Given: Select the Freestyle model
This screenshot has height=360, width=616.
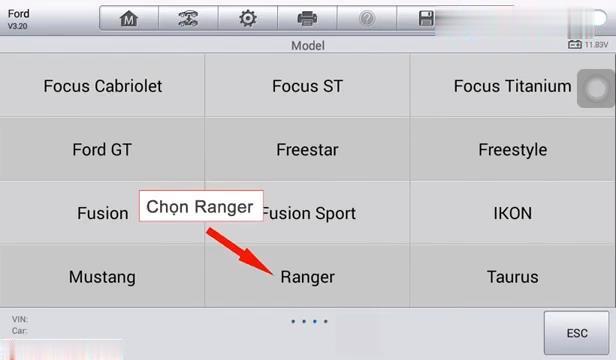Looking at the screenshot, I should [x=512, y=149].
